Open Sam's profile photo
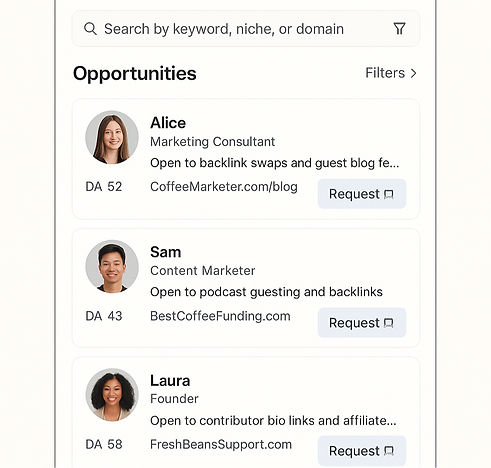491x468 pixels. point(112,267)
